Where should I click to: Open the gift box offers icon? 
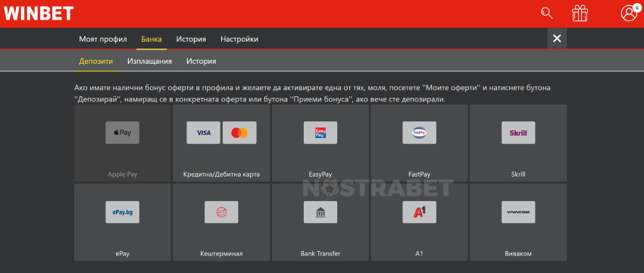[x=580, y=13]
